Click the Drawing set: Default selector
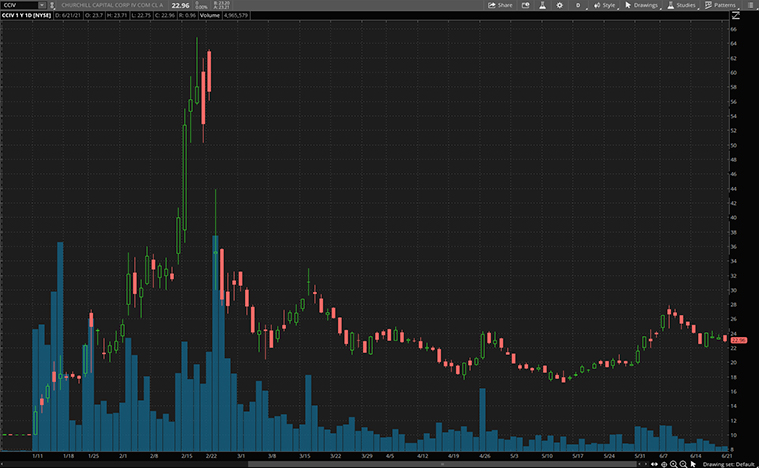759x468 pixels. pos(727,464)
